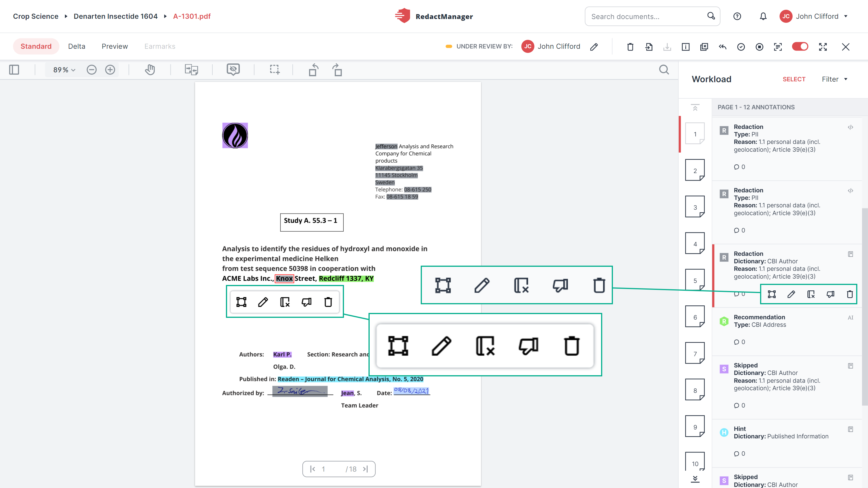The width and height of the screenshot is (868, 488).
Task: Close the document viewer with the X
Action: click(x=845, y=47)
